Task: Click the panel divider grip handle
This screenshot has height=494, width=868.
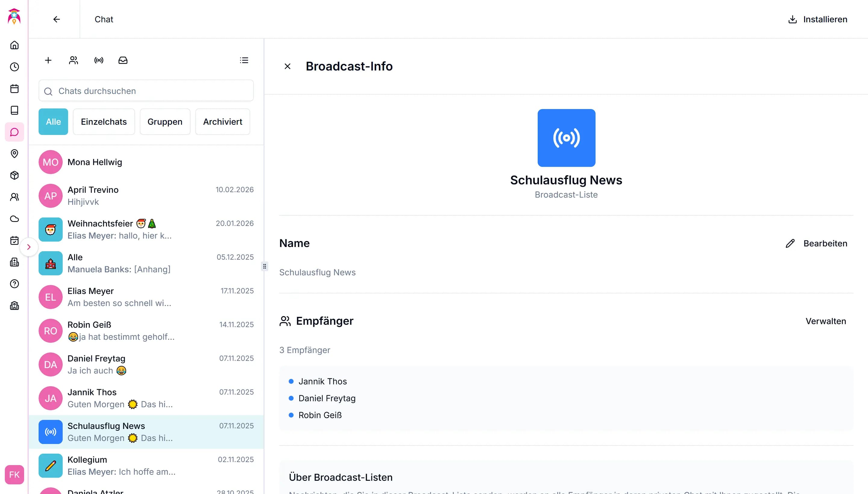Action: point(264,266)
